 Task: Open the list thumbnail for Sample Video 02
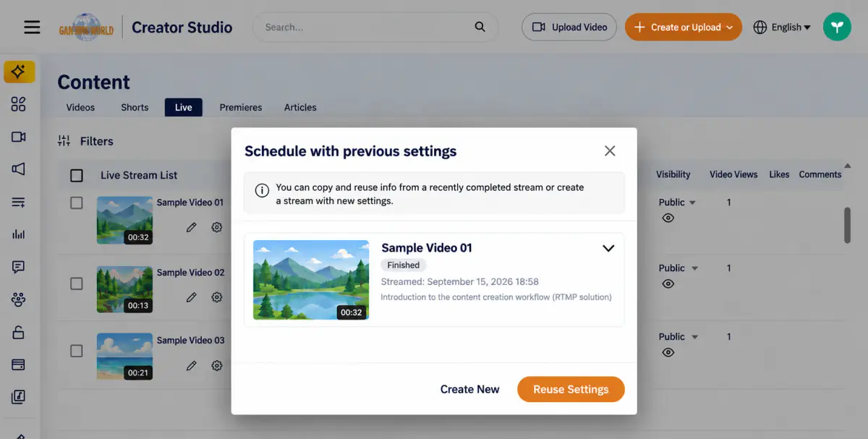[x=124, y=289]
